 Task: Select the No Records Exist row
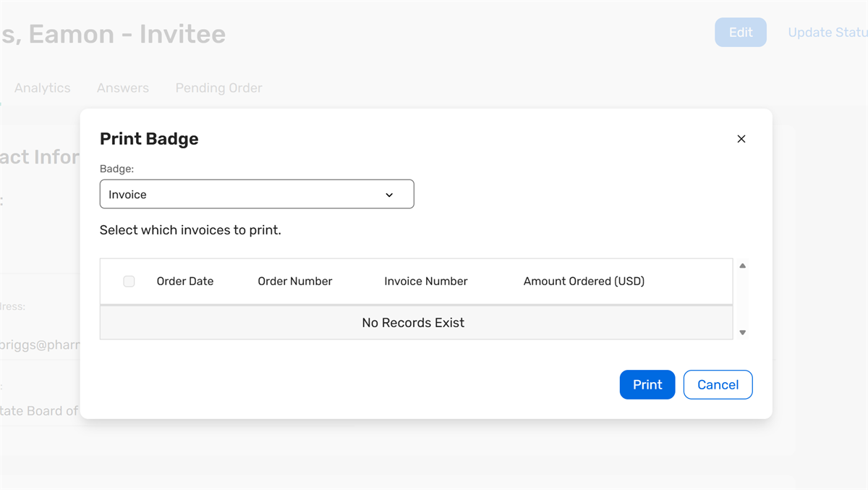[413, 322]
